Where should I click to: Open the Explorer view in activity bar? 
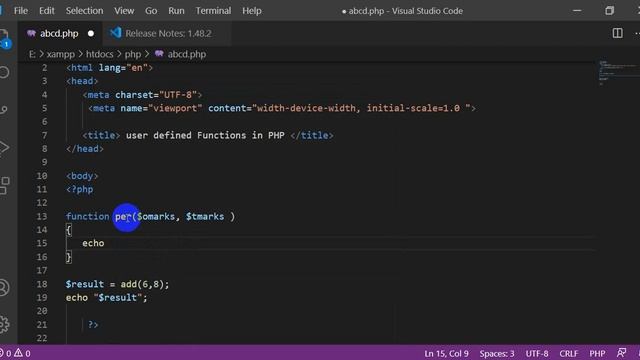[4, 38]
